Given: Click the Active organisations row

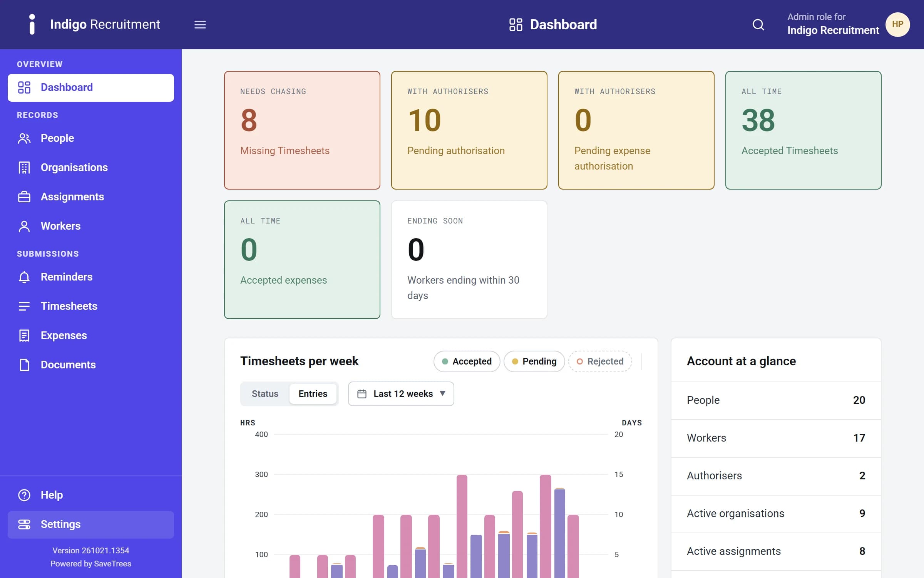Looking at the screenshot, I should point(776,514).
